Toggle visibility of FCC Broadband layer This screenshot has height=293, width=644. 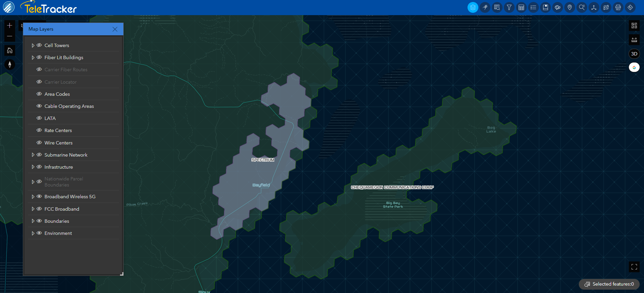[39, 209]
